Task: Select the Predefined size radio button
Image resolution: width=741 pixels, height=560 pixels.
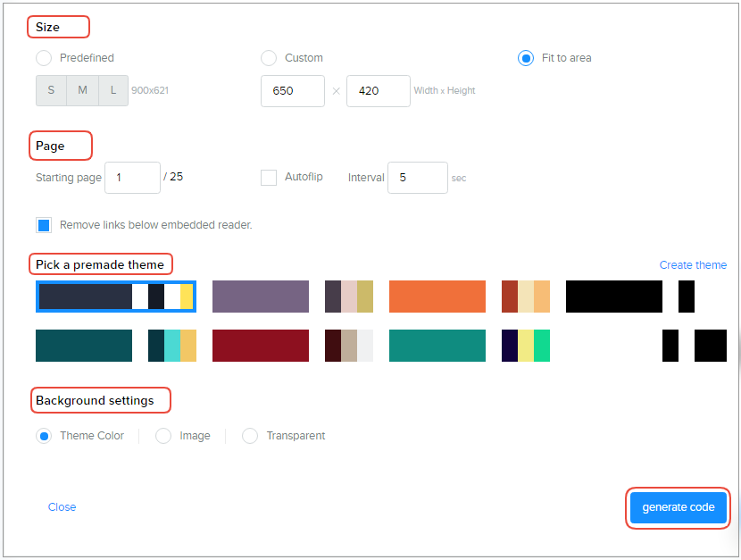Action: point(44,58)
